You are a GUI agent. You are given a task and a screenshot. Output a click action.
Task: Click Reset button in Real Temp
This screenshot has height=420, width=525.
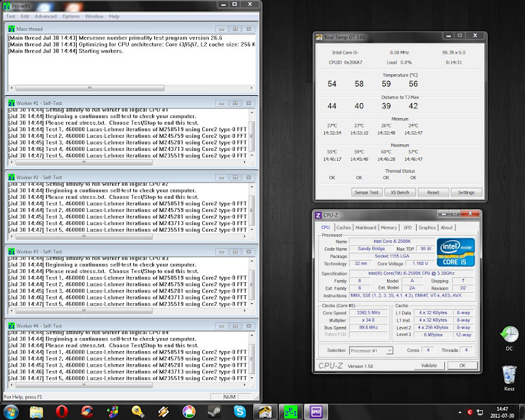[433, 192]
